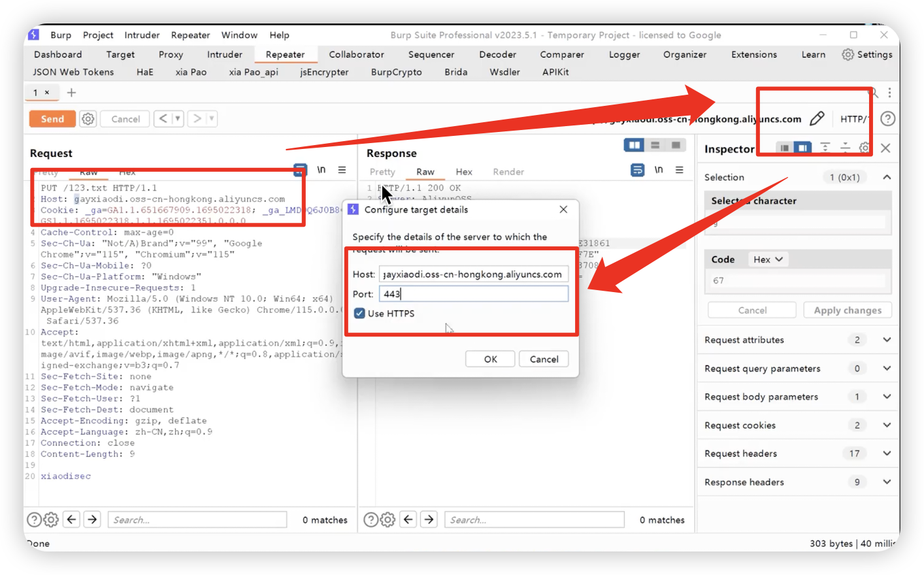Select combined tabbed request/response layout icon
Viewport: 924px width, 575px height.
(x=676, y=145)
